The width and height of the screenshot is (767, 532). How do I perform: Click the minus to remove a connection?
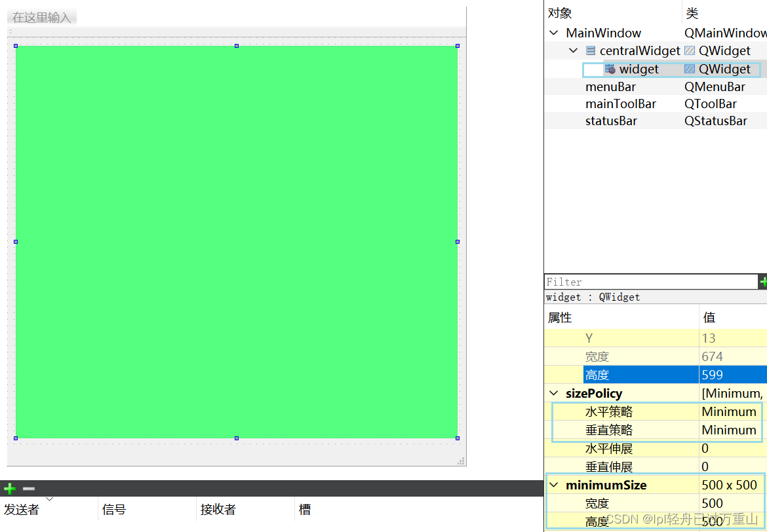coord(28,488)
